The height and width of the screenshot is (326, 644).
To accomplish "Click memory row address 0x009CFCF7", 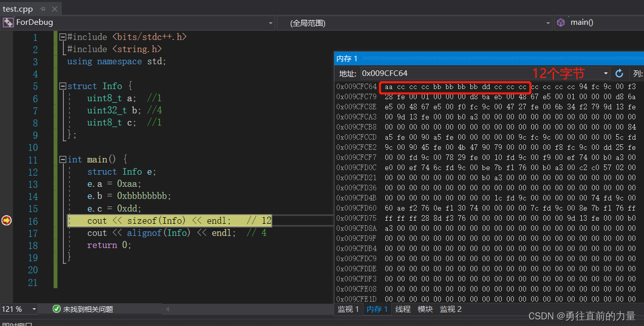I will (356, 157).
